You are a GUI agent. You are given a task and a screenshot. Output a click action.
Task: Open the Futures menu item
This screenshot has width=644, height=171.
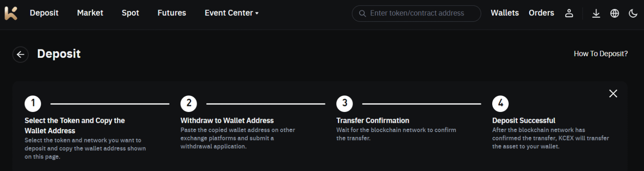(x=172, y=13)
